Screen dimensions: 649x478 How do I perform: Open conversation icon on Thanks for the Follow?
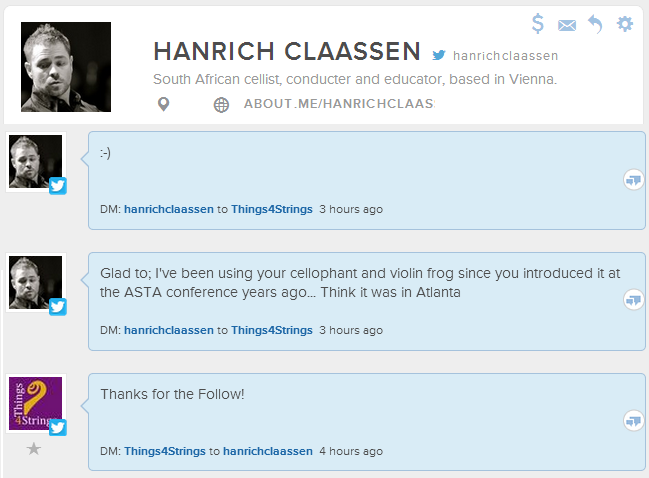click(x=632, y=420)
